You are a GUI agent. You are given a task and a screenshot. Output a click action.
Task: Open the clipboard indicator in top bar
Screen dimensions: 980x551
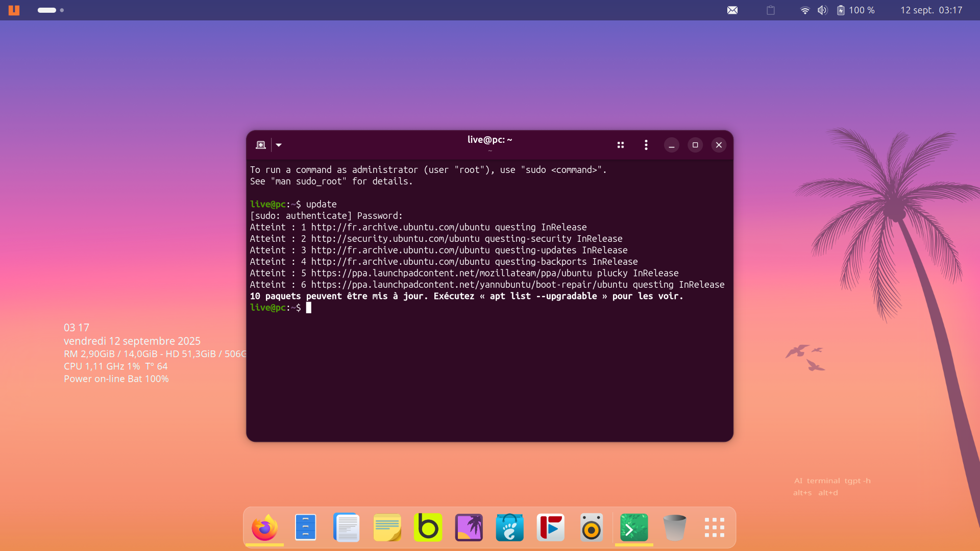(x=771, y=10)
